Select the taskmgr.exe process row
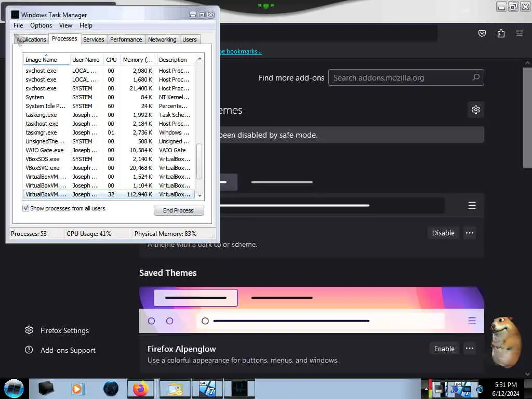 click(109, 132)
